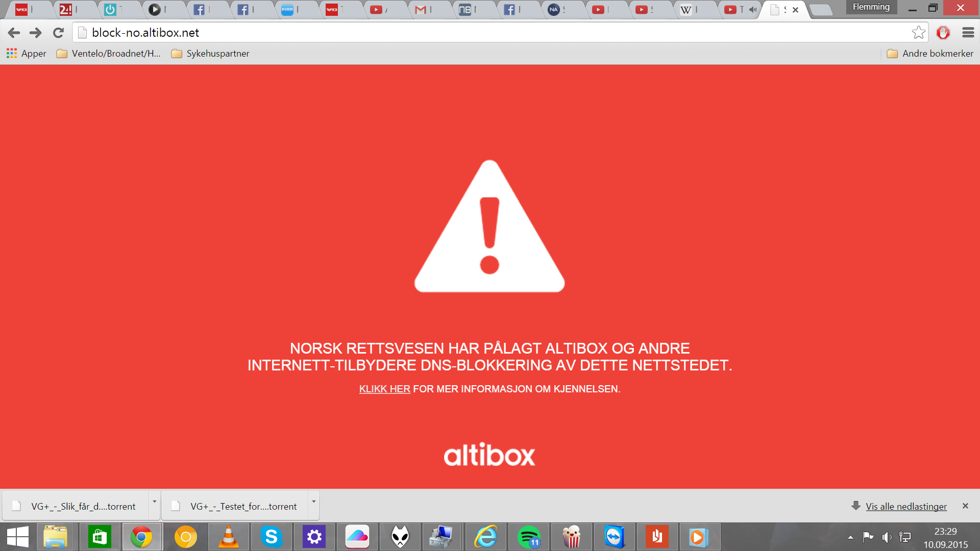The width and height of the screenshot is (980, 551).
Task: Open the Windows Store from the taskbar
Action: click(100, 537)
